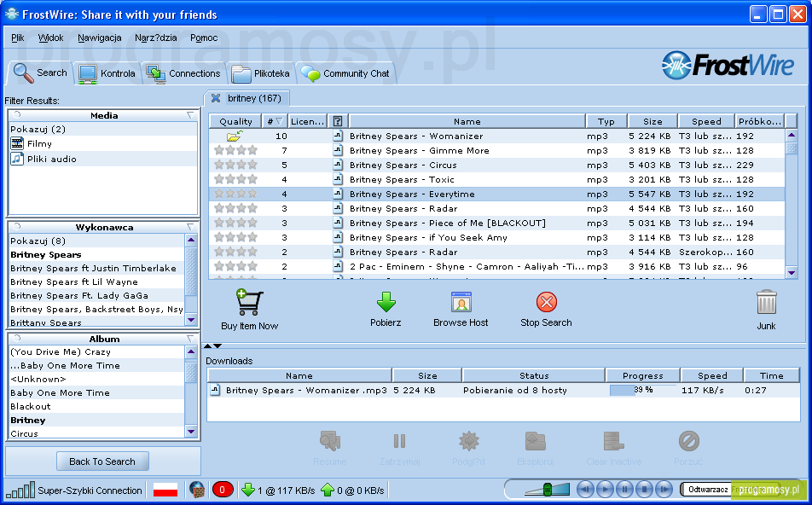
Task: Sort results by the # column
Action: [275, 121]
